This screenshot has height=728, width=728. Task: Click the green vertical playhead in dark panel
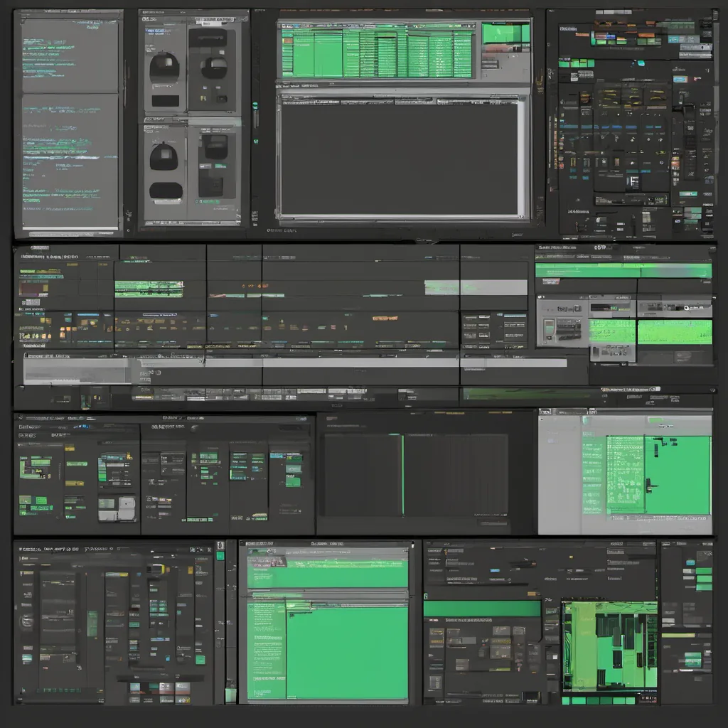click(402, 475)
